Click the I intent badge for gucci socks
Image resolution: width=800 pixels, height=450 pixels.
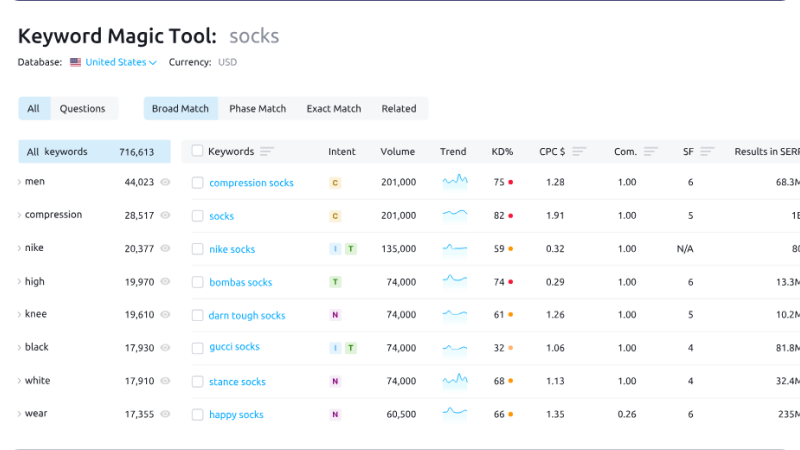[x=335, y=348]
